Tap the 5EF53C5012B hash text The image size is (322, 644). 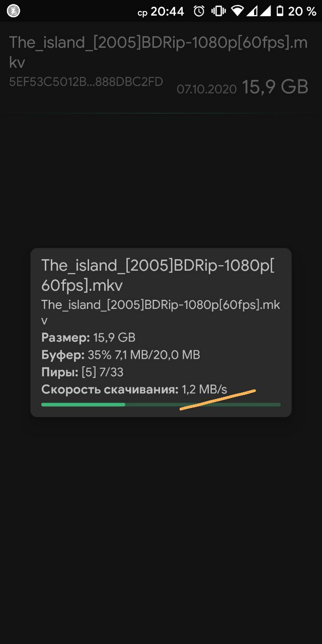click(x=86, y=82)
